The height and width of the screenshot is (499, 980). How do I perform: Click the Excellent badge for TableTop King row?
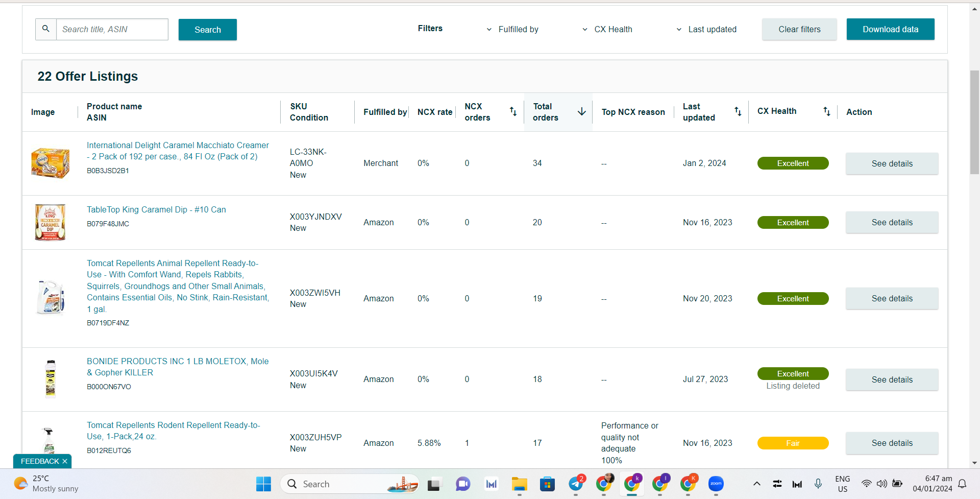click(793, 223)
